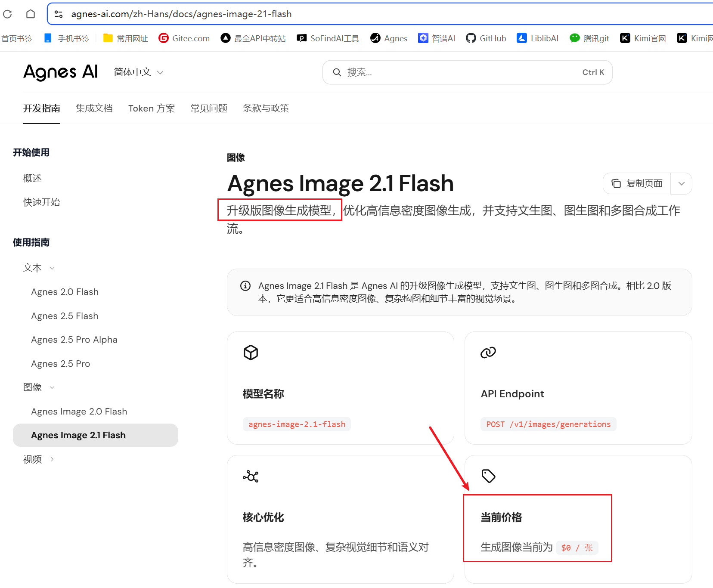Image resolution: width=713 pixels, height=588 pixels.
Task: Open the 智谱AI bookmark
Action: coord(437,38)
